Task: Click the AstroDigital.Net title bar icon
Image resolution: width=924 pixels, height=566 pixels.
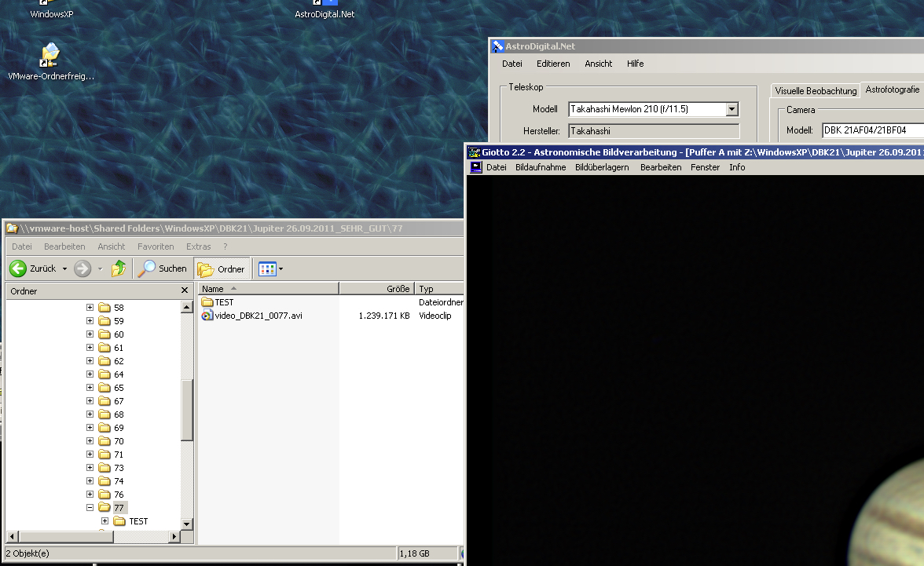Action: coord(498,46)
